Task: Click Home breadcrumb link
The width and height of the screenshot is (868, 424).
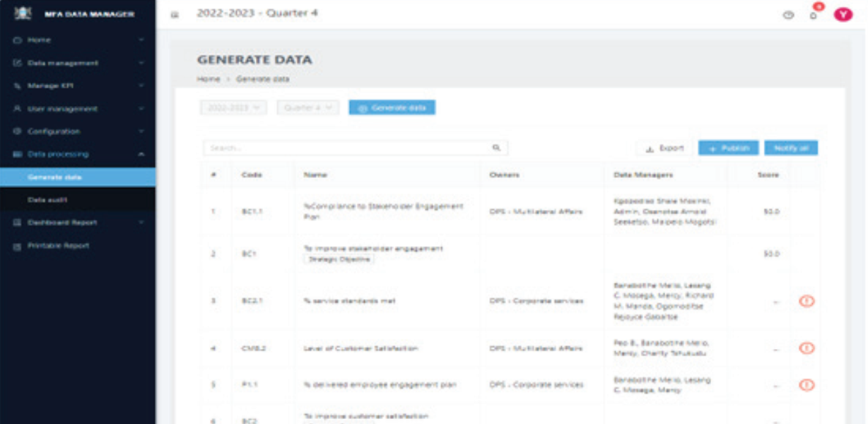Action: 209,79
